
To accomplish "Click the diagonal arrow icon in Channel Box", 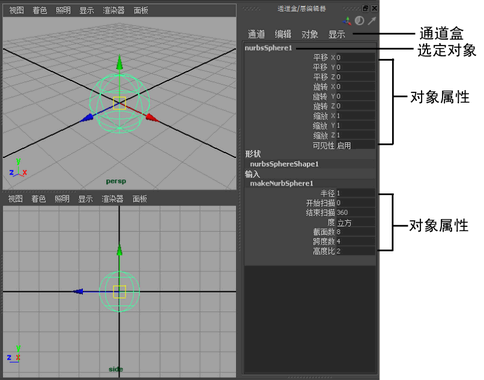I will pyautogui.click(x=372, y=21).
